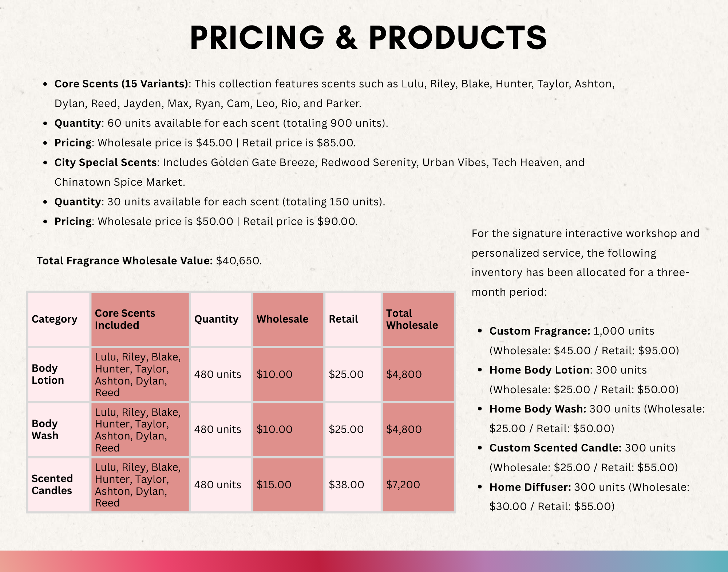Image resolution: width=728 pixels, height=572 pixels.
Task: Click the Total Wholesale header cell
Action: coord(418,319)
